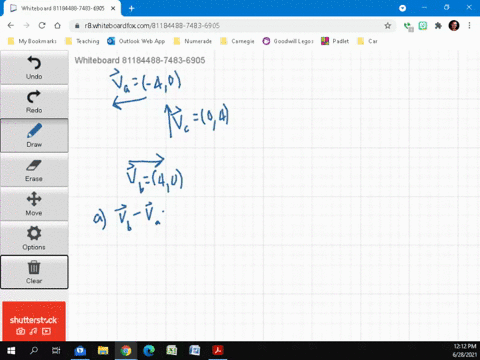
Task: Open the Car bookmarks folder
Action: 367,41
